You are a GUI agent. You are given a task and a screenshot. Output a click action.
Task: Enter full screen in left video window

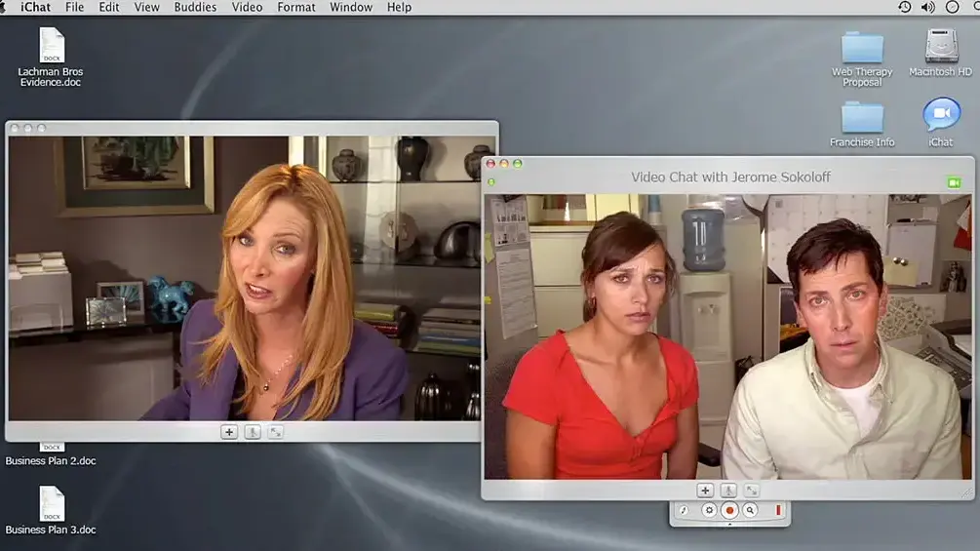pos(276,432)
